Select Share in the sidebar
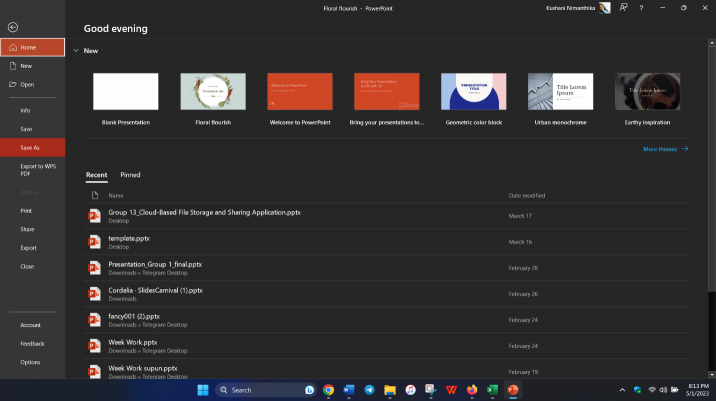The height and width of the screenshot is (401, 716). click(x=32, y=229)
